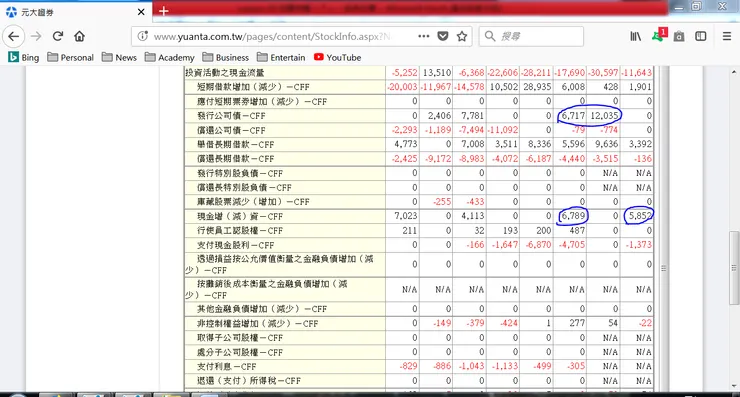
Task: Click the value 277 in non-controlling interest row
Action: [x=577, y=323]
